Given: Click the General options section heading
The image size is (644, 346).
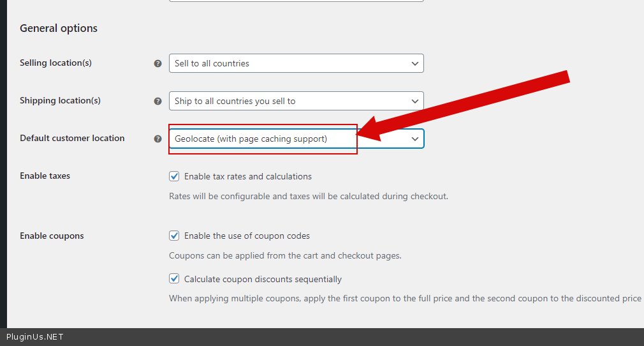Looking at the screenshot, I should pos(59,29).
